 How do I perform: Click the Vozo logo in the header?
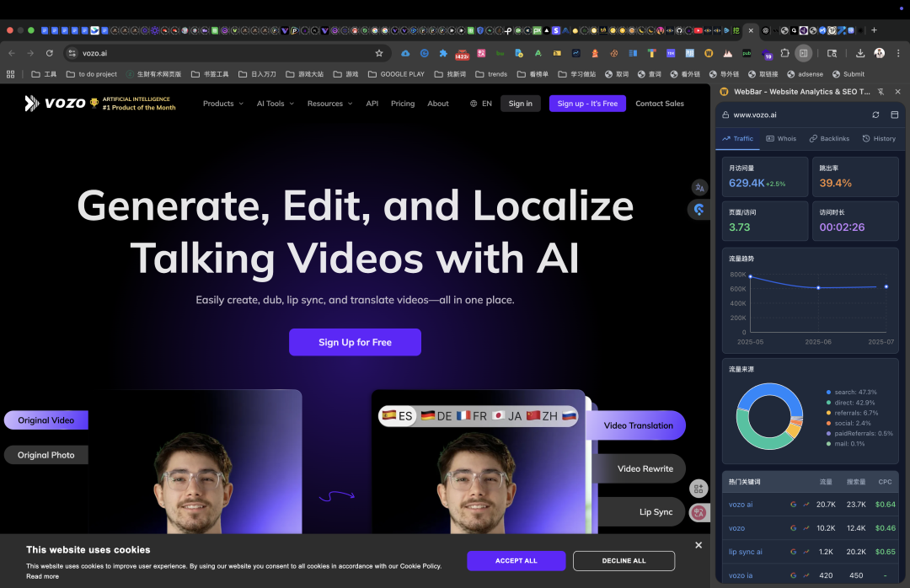(x=55, y=104)
